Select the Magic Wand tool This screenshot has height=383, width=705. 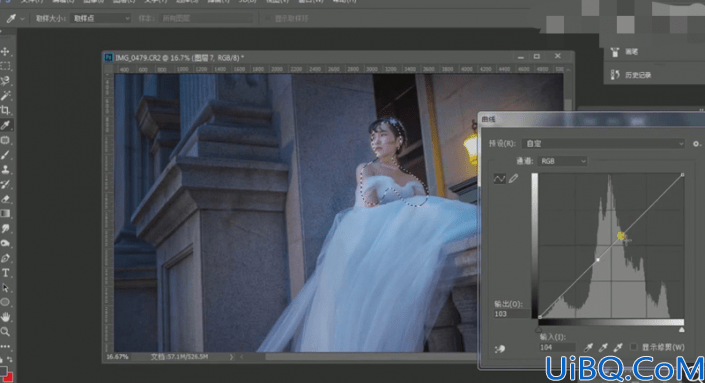point(5,96)
